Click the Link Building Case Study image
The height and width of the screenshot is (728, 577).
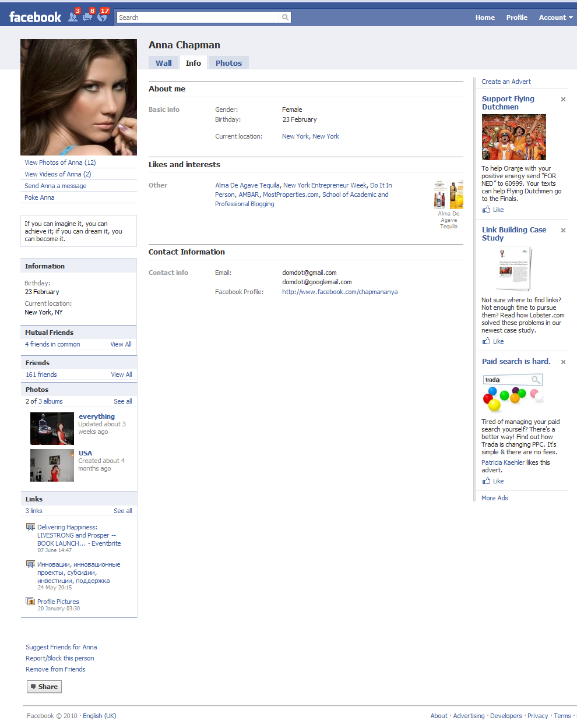click(x=514, y=268)
